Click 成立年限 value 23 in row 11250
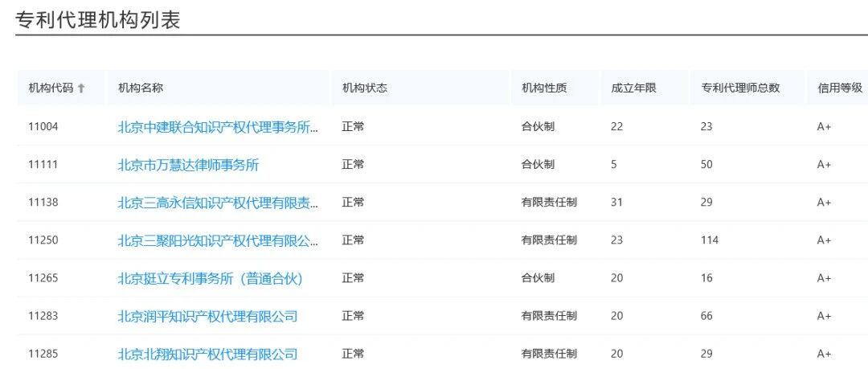The height and width of the screenshot is (369, 868). (x=616, y=240)
